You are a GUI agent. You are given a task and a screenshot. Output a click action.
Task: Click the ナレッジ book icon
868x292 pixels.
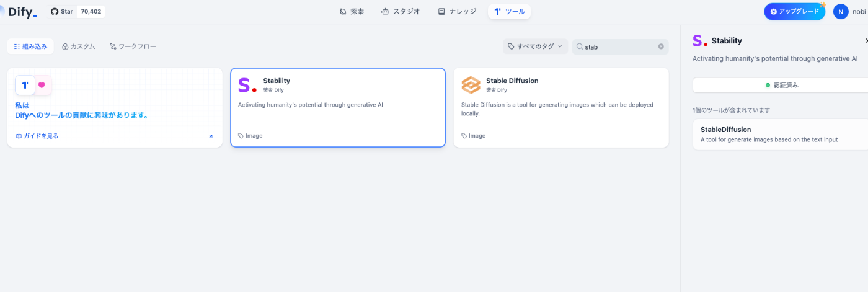(x=441, y=11)
